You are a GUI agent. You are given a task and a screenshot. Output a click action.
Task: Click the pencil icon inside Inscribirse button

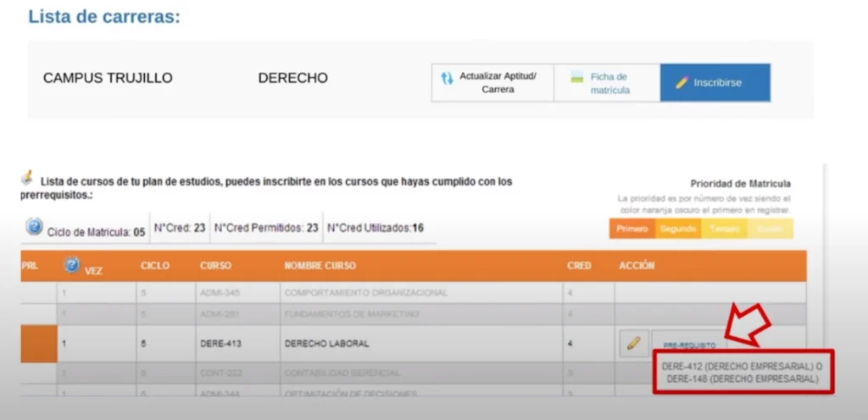681,83
